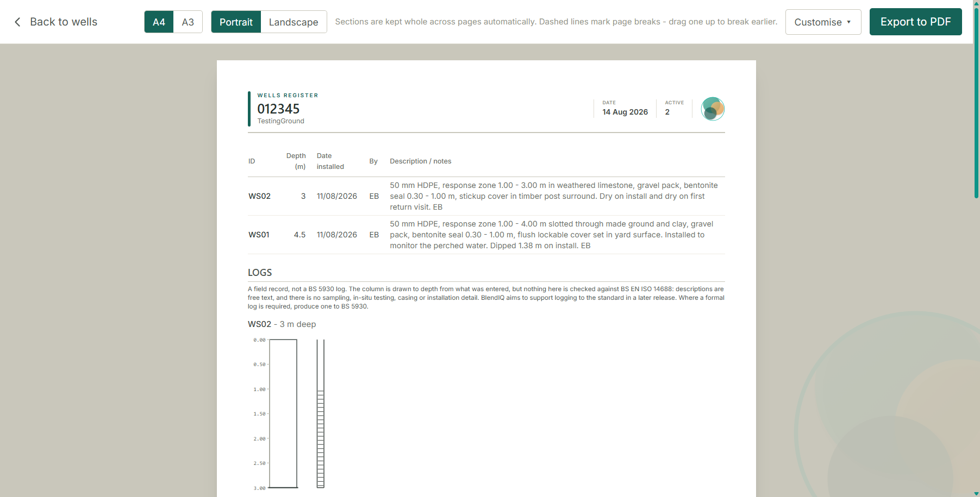Viewport: 980px width, 497px height.
Task: Click the TestingGround project name
Action: click(280, 121)
